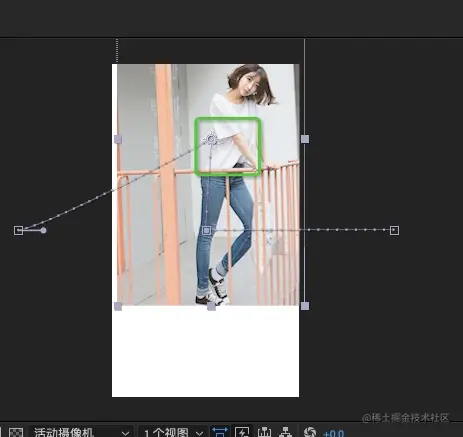Select the far-left motion path keyframe box

19,230
